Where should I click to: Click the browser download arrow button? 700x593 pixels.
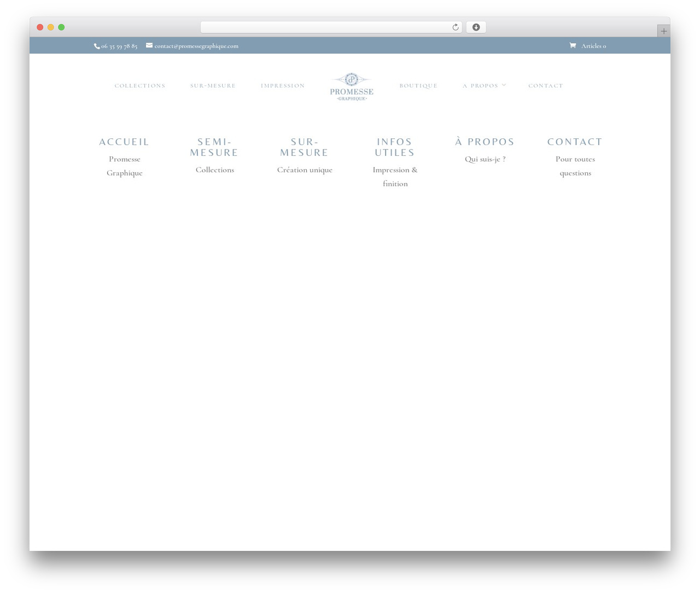click(x=476, y=27)
